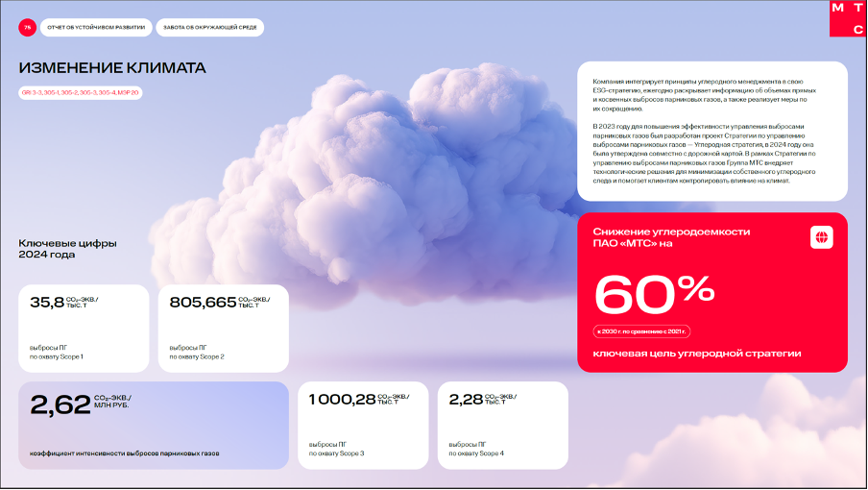This screenshot has width=868, height=490.
Task: Select the 'Изменение климата' heading
Action: tap(112, 68)
